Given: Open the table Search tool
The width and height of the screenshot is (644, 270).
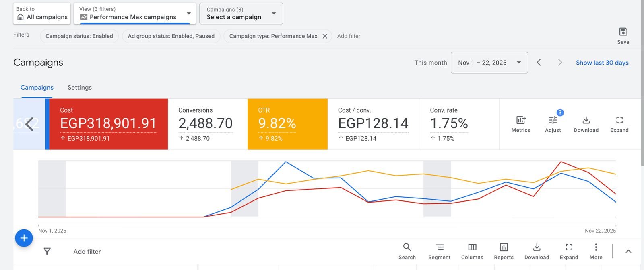Looking at the screenshot, I should [407, 251].
